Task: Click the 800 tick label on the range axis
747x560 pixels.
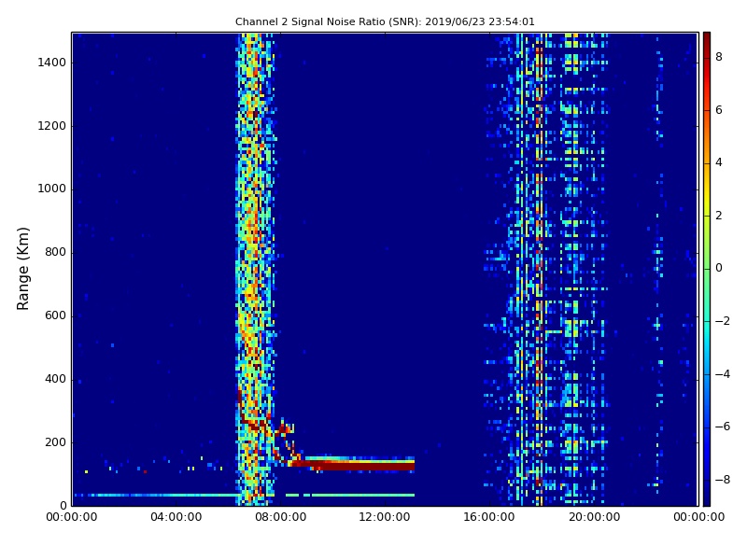Action: 55,252
